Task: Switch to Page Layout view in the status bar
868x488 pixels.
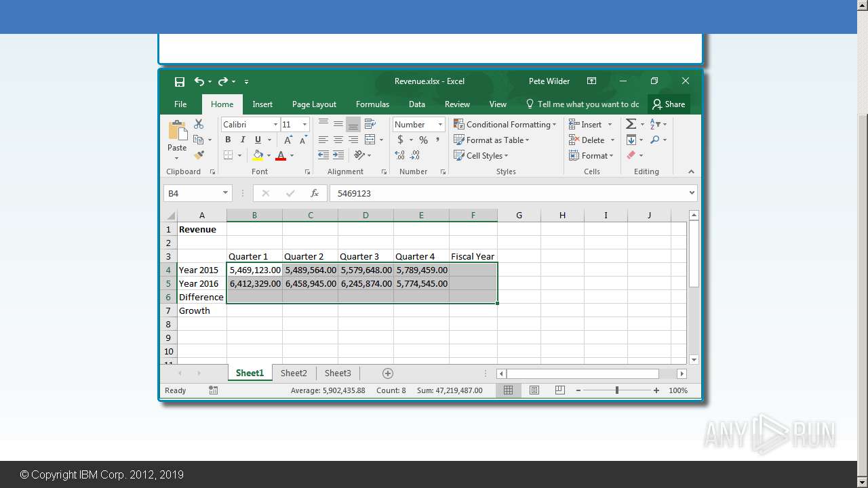Action: pos(534,390)
